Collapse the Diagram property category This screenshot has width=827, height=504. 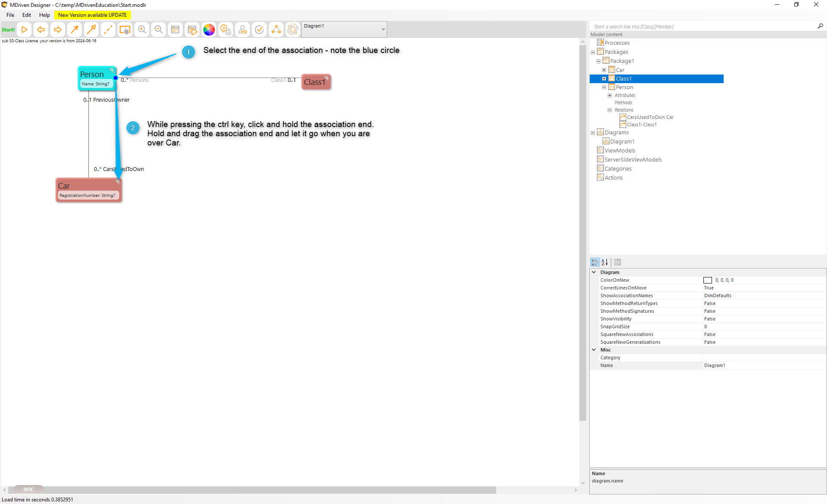(x=594, y=272)
